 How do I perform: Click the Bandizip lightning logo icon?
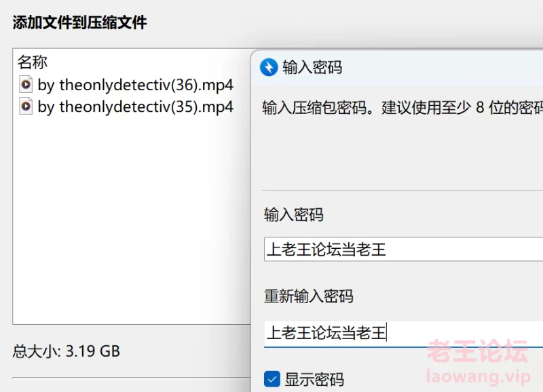click(269, 67)
